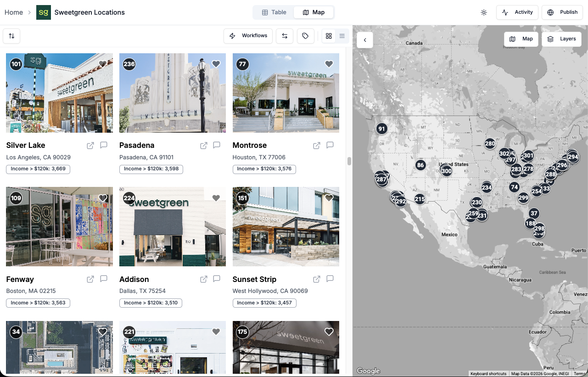Toggle light theme with the sun icon
This screenshot has width=588, height=377.
point(484,12)
